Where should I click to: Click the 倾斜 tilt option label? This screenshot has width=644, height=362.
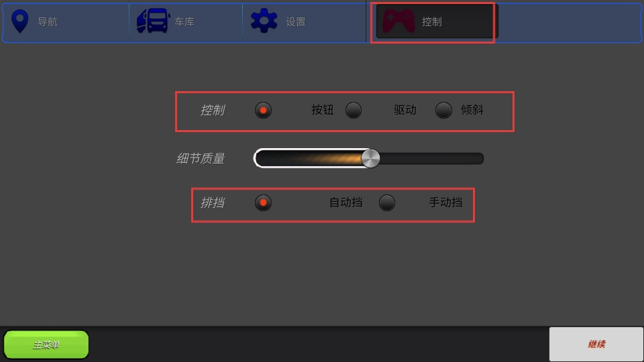(x=472, y=110)
